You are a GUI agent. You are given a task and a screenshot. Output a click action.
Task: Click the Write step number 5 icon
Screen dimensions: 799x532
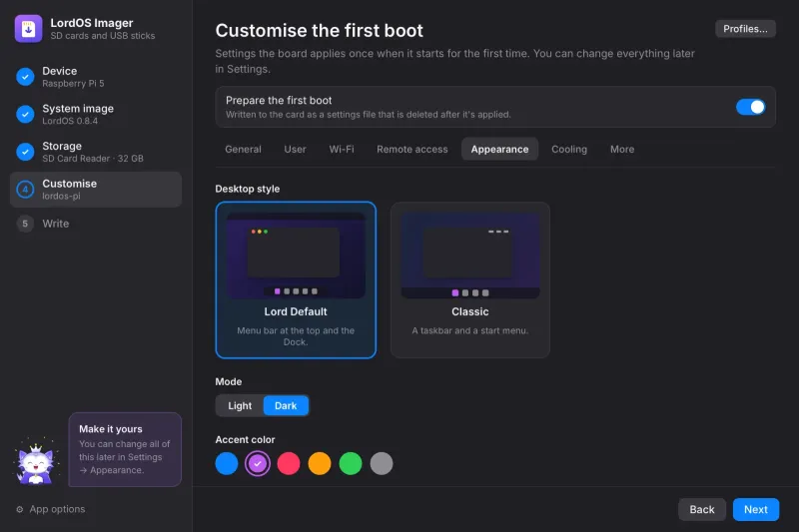pyautogui.click(x=25, y=224)
